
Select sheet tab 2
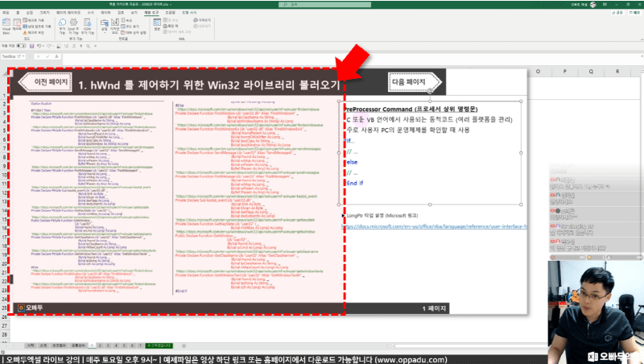tap(100, 346)
